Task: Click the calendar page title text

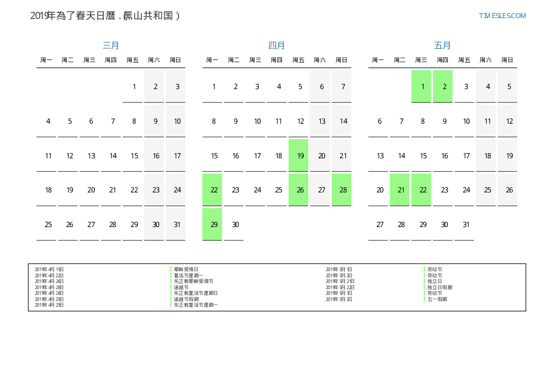Action: pos(105,16)
